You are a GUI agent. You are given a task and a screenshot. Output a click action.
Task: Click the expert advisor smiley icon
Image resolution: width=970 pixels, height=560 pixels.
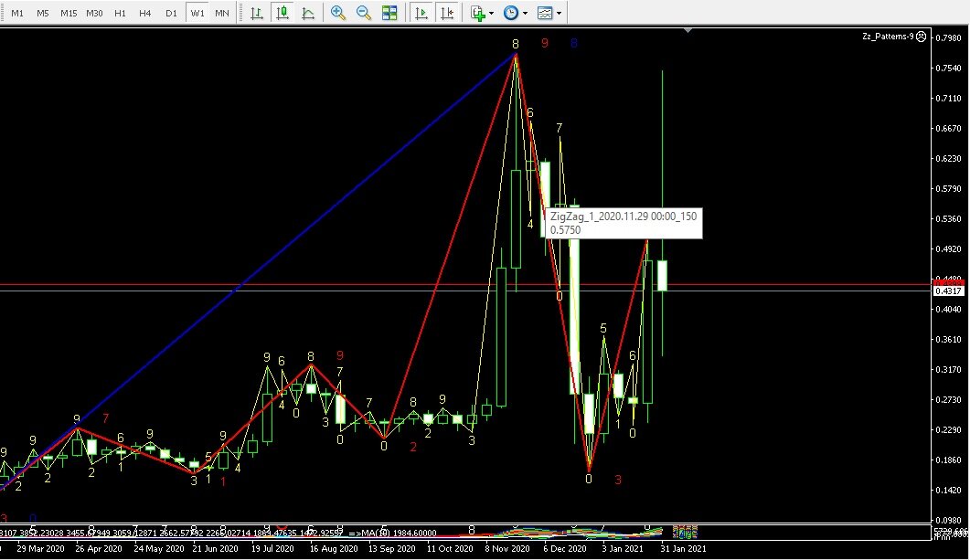(x=922, y=37)
